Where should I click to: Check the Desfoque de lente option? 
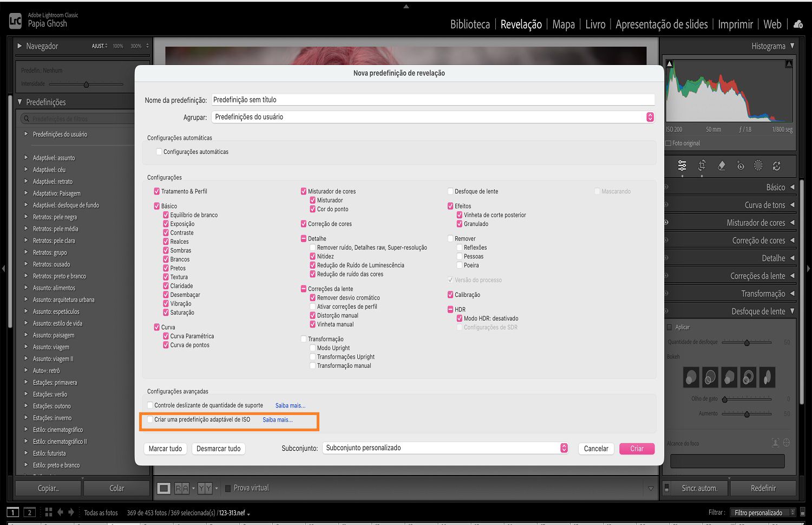point(450,191)
